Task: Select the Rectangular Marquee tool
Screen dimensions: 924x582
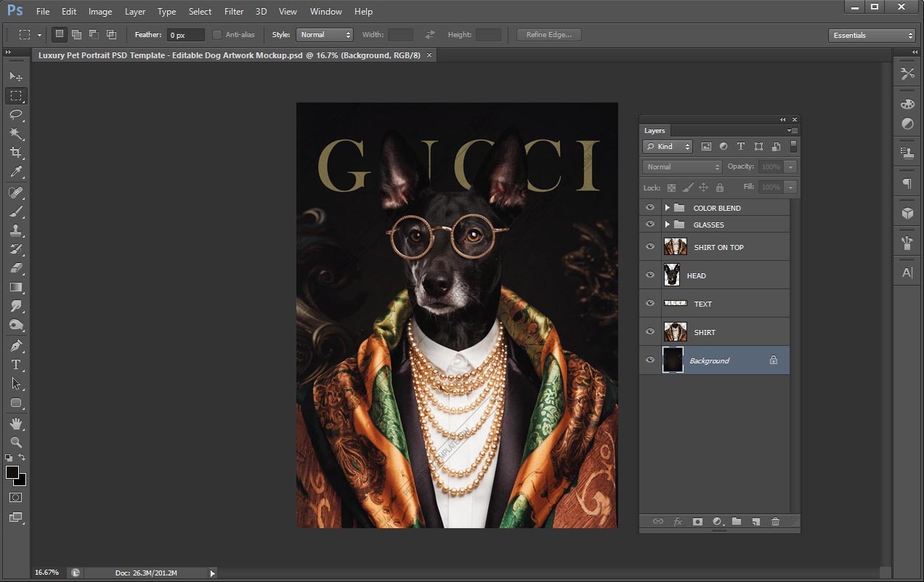Action: pos(16,96)
